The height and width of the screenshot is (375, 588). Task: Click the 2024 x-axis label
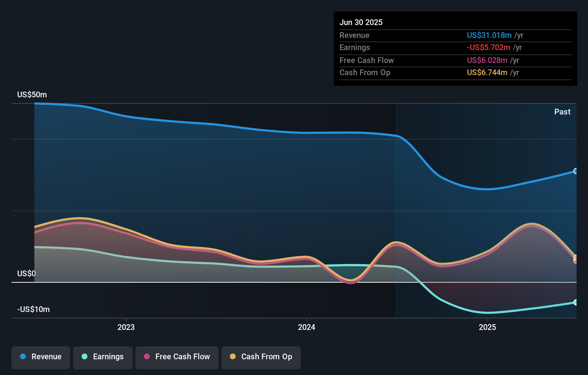pyautogui.click(x=307, y=327)
